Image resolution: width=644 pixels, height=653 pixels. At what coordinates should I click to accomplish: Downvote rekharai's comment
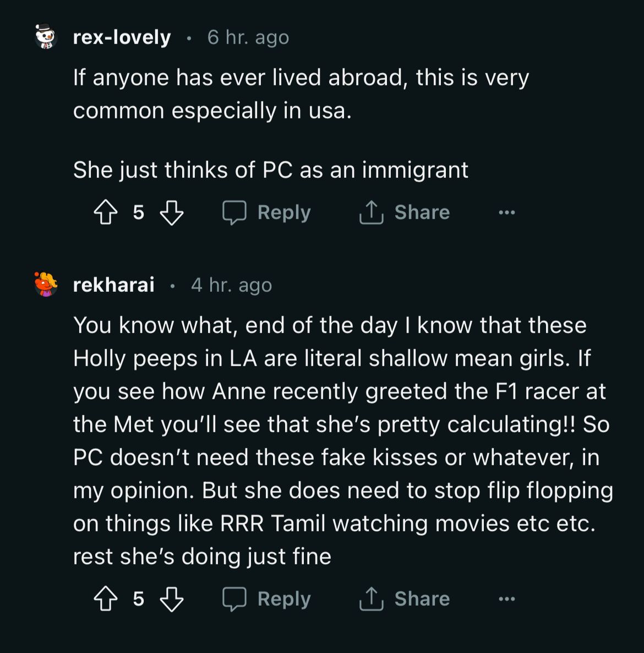(171, 599)
